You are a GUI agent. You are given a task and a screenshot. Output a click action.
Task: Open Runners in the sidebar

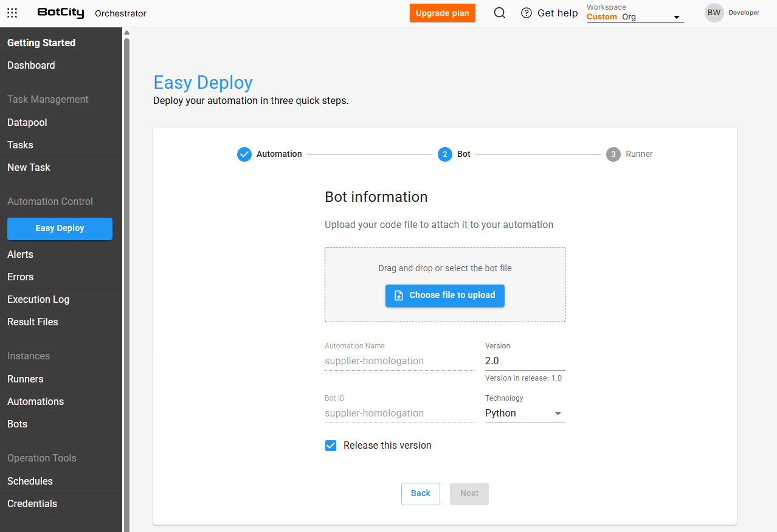tap(61, 379)
